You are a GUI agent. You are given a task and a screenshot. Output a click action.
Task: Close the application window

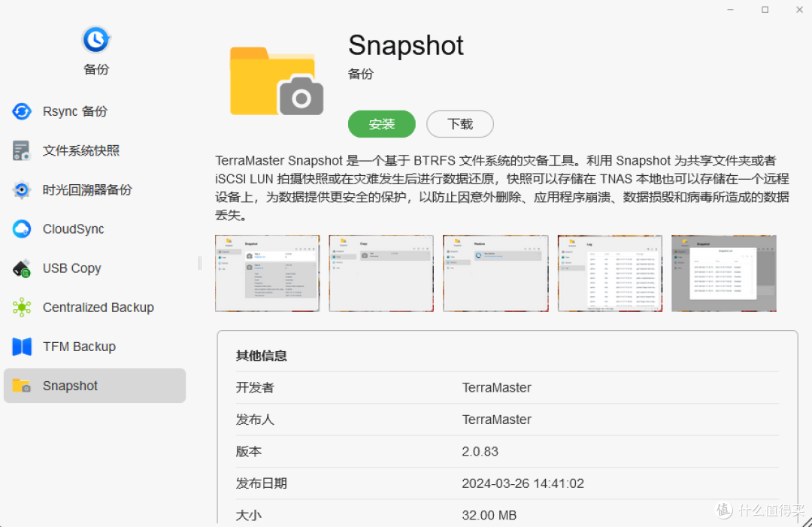pyautogui.click(x=799, y=9)
